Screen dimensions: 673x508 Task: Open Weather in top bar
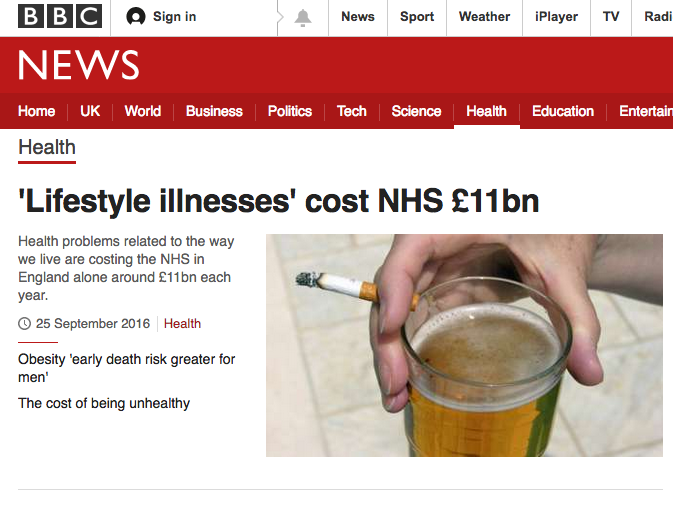[x=484, y=17]
